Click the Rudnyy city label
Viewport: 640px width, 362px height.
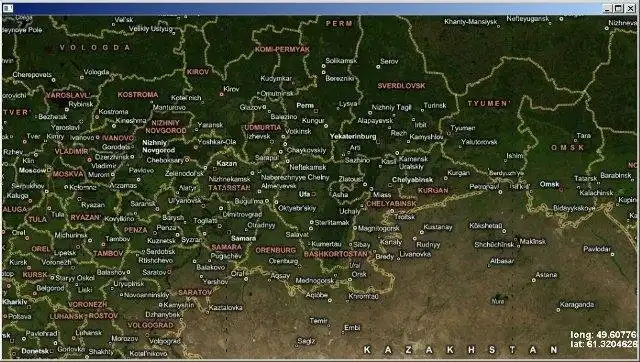(x=428, y=245)
